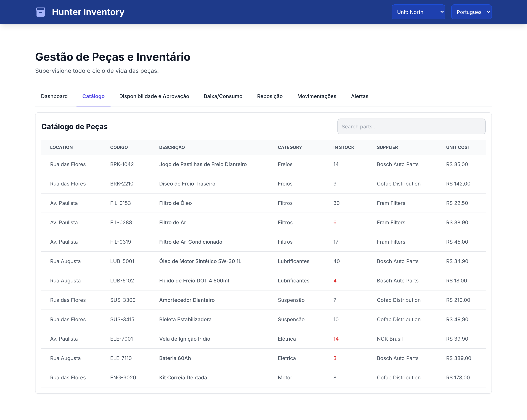Select the BRK-1042 brake pads row

point(263,164)
